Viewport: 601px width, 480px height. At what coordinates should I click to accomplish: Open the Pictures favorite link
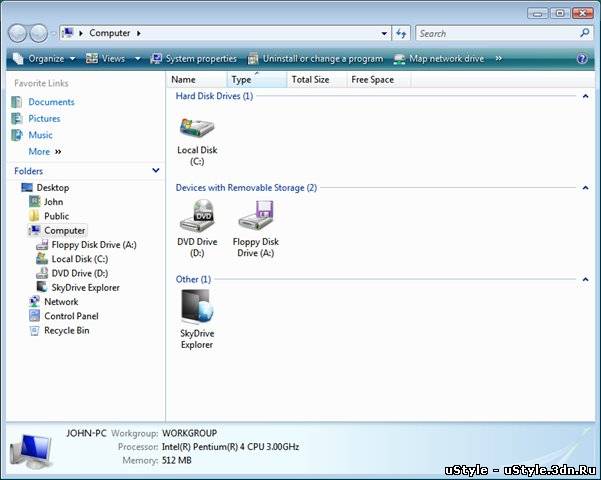[44, 118]
